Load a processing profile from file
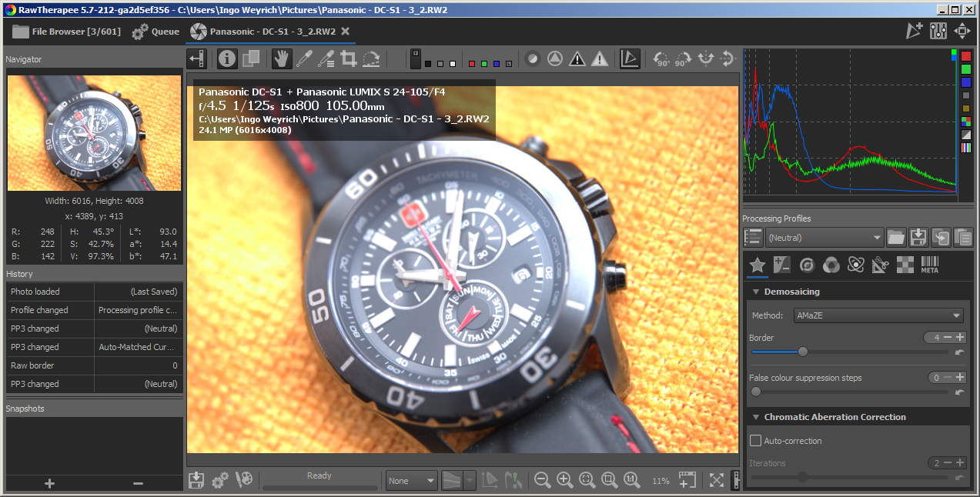The width and height of the screenshot is (980, 497). coord(895,237)
